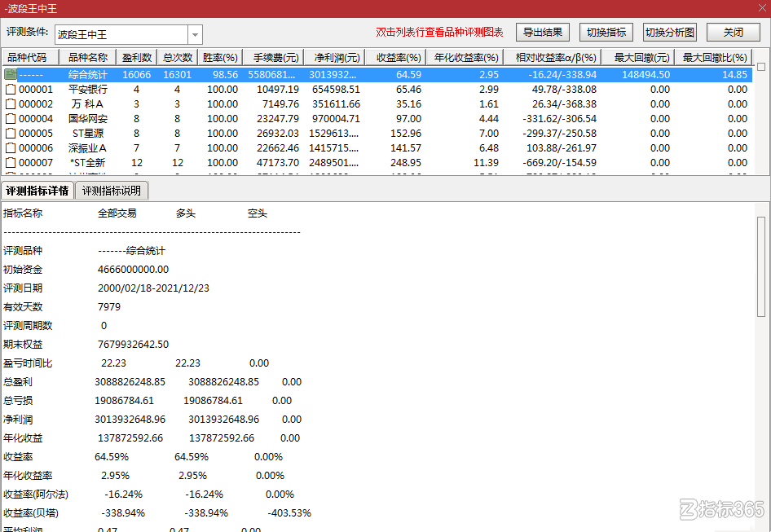This screenshot has height=532, width=771.
Task: Sort by the 最大回撤比(%) column header
Action: [x=713, y=58]
